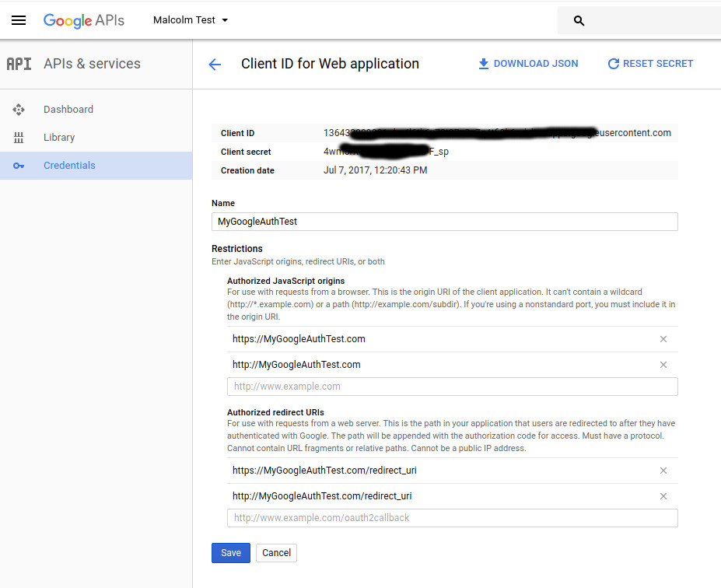This screenshot has width=721, height=588.
Task: Click the Library icon in sidebar
Action: click(19, 138)
